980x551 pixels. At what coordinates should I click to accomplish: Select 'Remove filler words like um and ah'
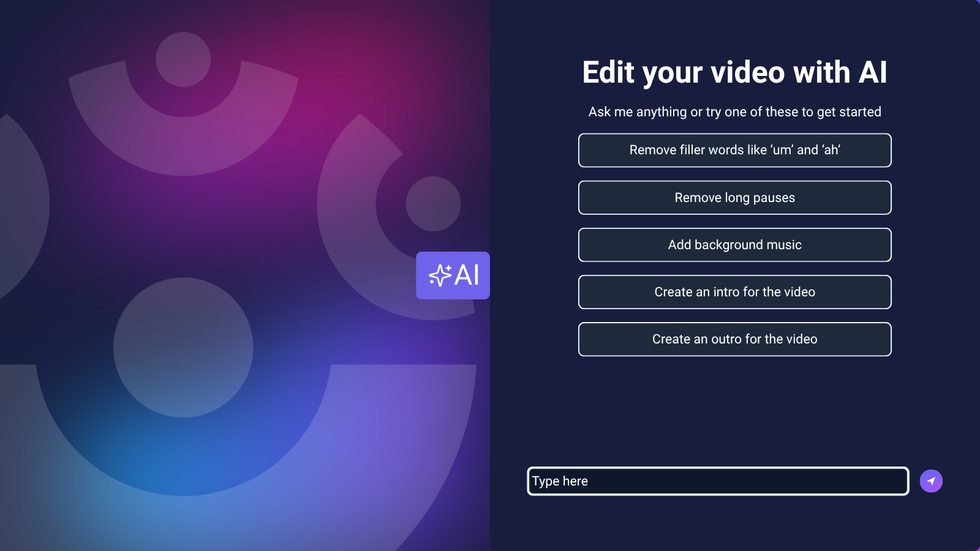(x=735, y=150)
